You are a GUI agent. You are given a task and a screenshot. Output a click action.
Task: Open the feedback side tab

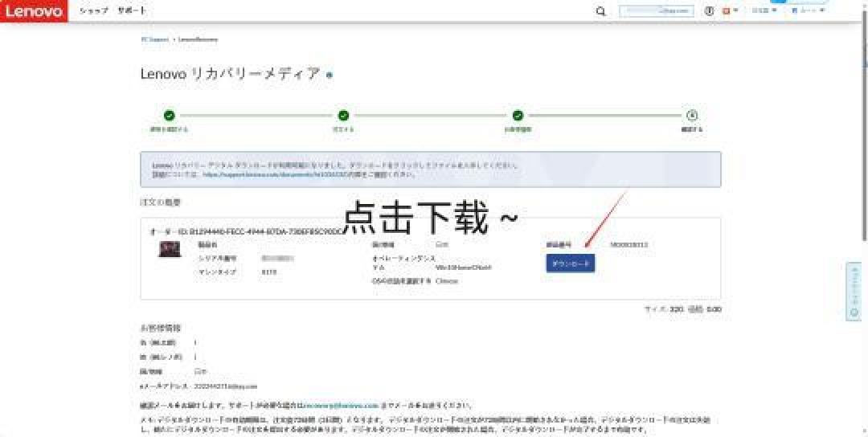(x=854, y=292)
